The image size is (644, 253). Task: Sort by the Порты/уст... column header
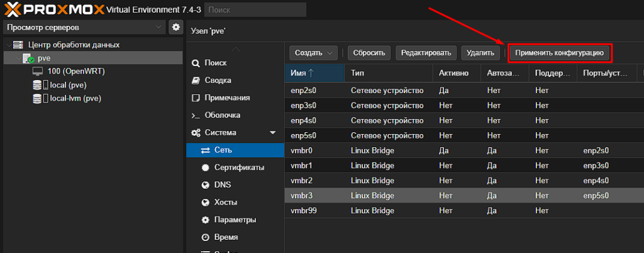click(x=607, y=73)
